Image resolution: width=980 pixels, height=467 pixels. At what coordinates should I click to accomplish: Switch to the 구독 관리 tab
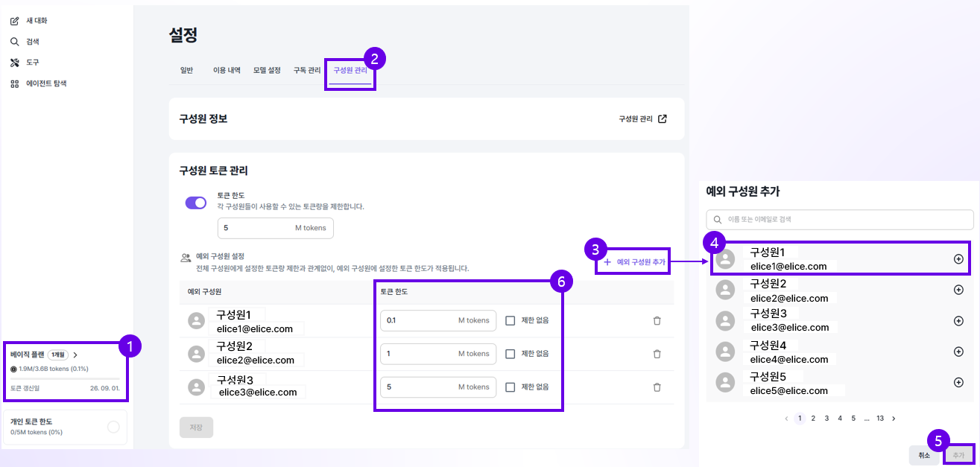tap(307, 71)
